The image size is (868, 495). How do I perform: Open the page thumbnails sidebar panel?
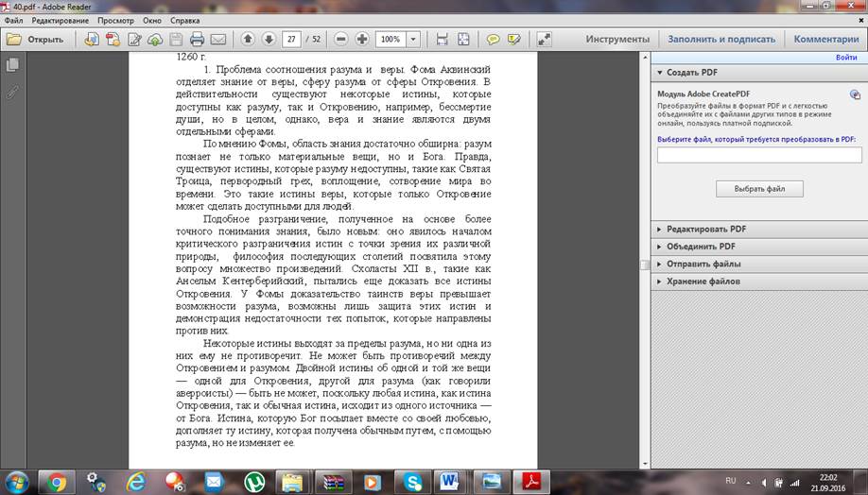coord(12,65)
